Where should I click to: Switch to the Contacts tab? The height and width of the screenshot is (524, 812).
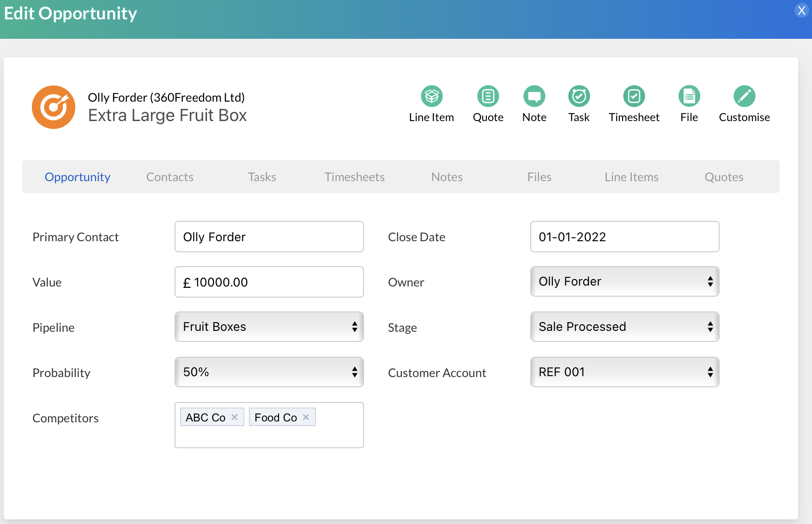click(x=170, y=177)
